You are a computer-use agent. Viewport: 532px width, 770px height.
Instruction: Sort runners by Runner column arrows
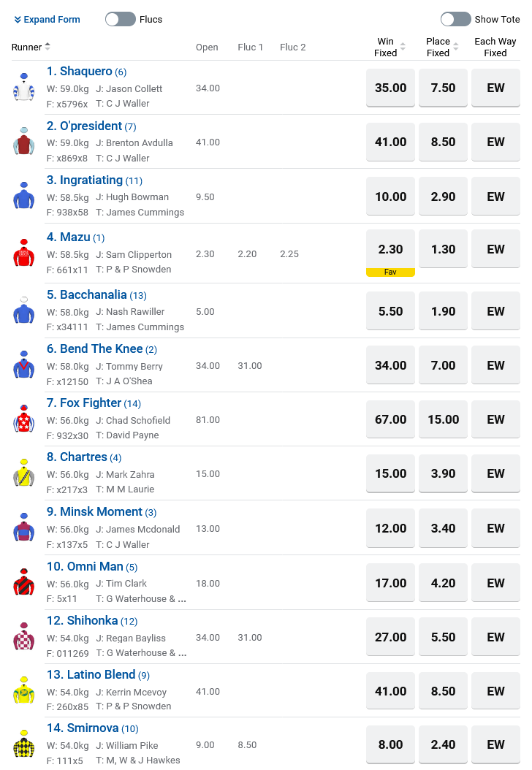[47, 47]
